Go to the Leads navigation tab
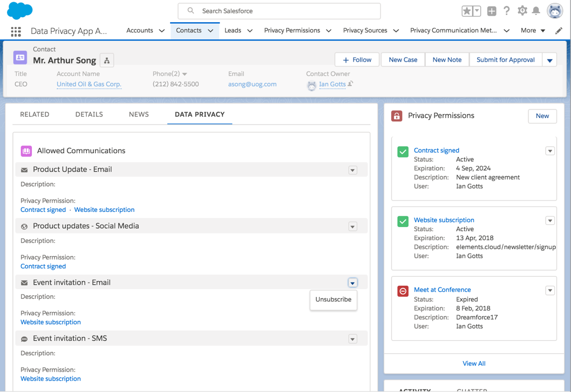Image resolution: width=571 pixels, height=392 pixels. point(233,31)
